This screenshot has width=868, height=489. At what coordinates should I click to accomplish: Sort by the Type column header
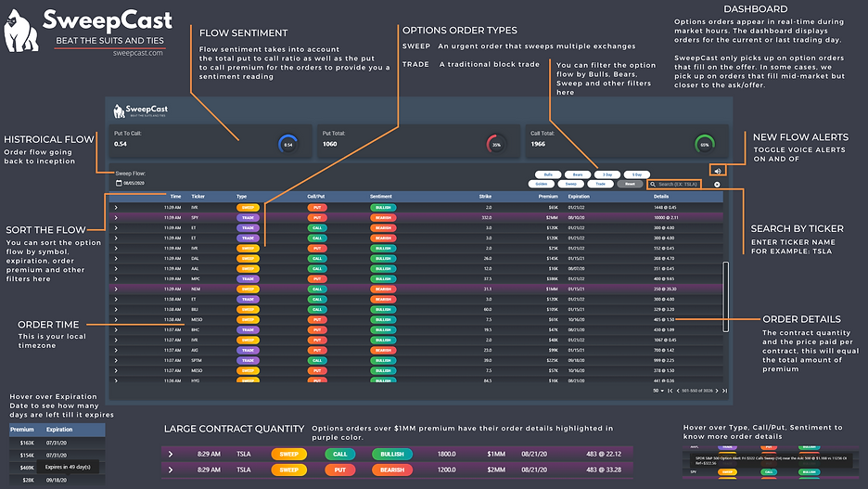pos(241,197)
